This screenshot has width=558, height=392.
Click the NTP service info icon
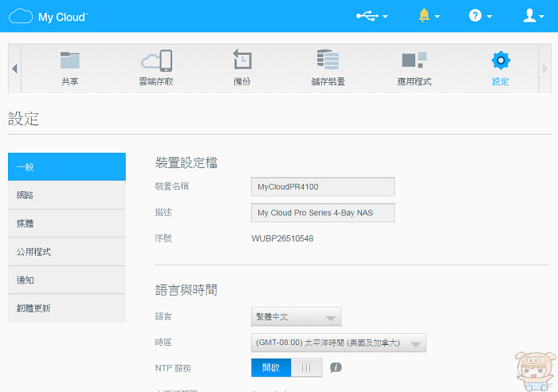[x=336, y=367]
